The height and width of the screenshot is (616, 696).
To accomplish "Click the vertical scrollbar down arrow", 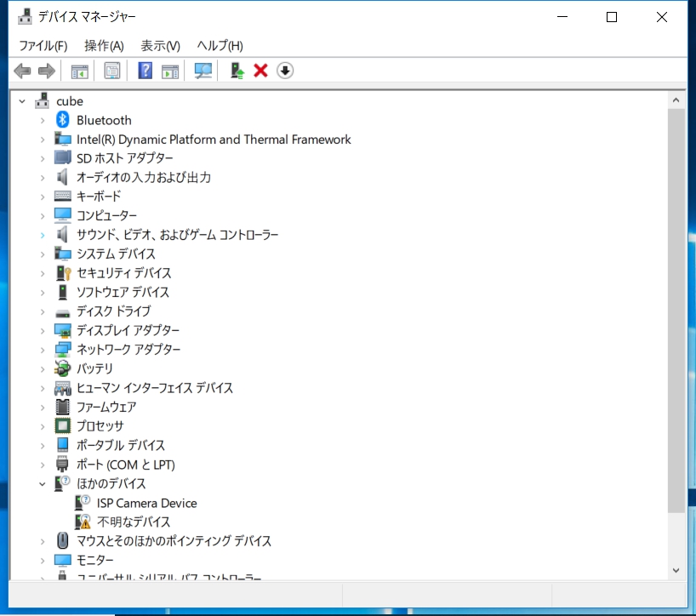I will (676, 570).
